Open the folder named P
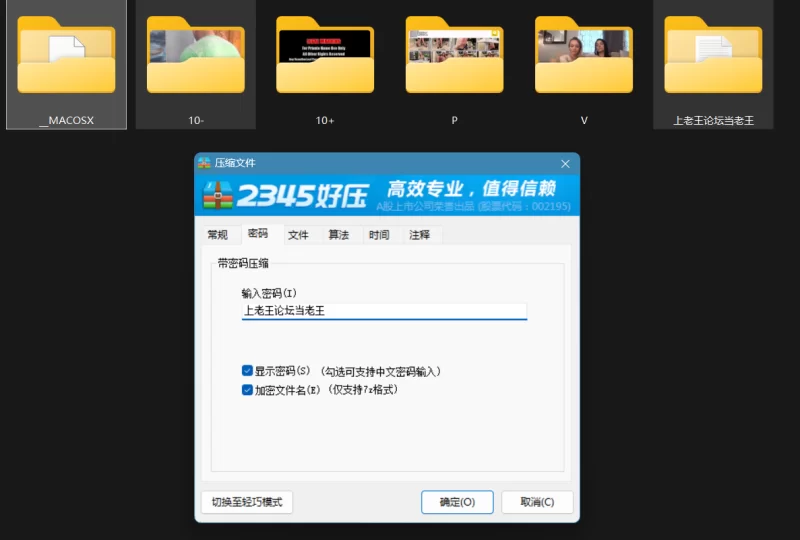 click(x=455, y=55)
